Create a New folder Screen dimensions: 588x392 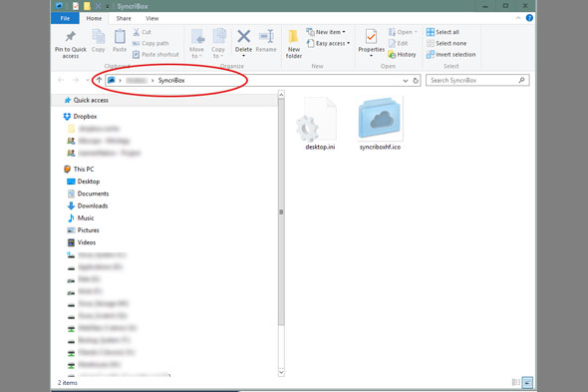294,44
